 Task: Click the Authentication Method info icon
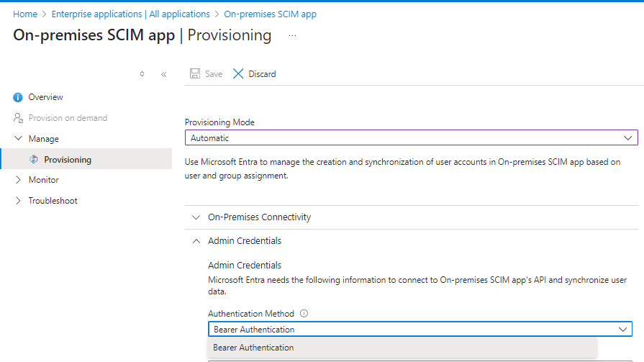[304, 314]
